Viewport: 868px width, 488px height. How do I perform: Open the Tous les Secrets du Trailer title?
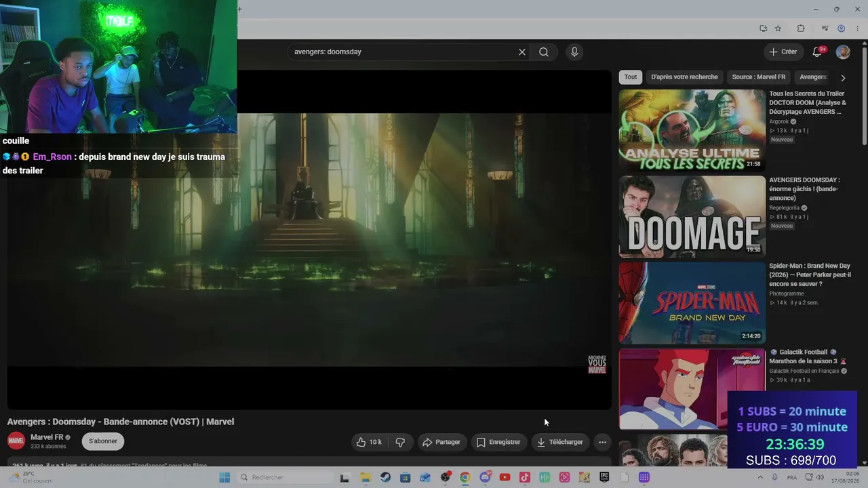coord(808,102)
